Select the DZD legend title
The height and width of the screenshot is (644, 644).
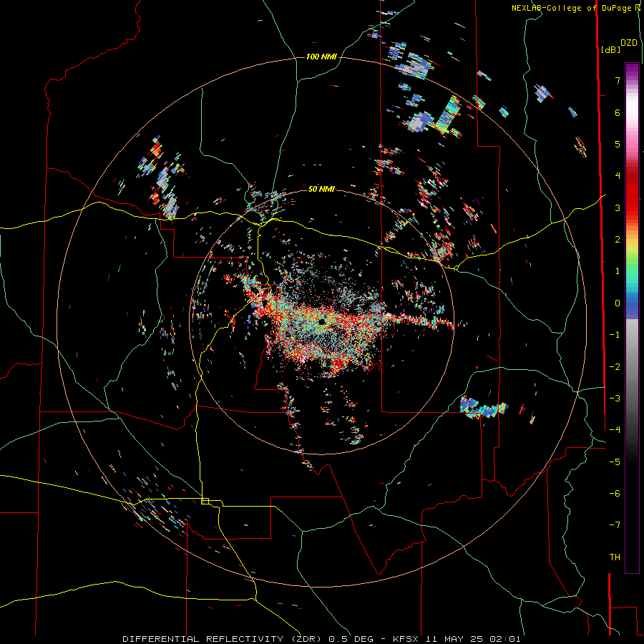[x=629, y=43]
